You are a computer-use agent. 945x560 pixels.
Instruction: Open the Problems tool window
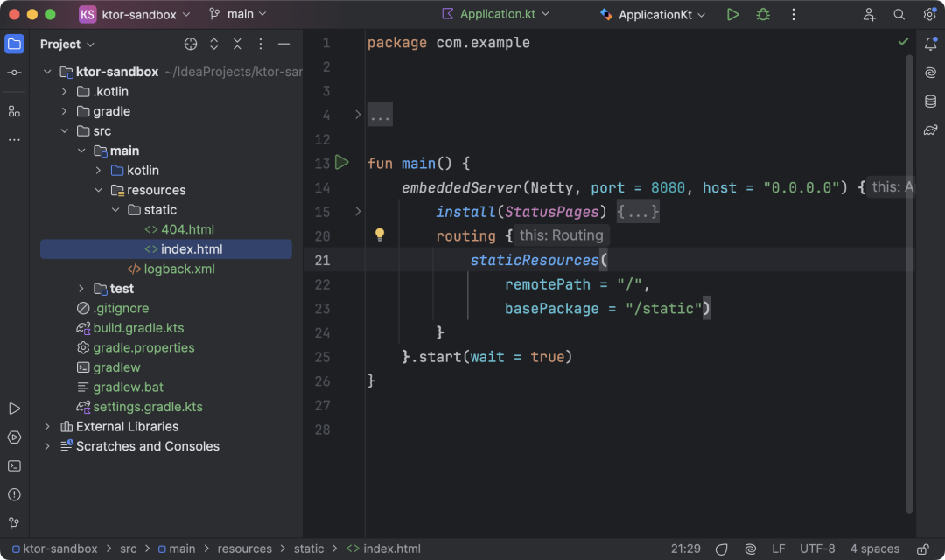pos(15,495)
